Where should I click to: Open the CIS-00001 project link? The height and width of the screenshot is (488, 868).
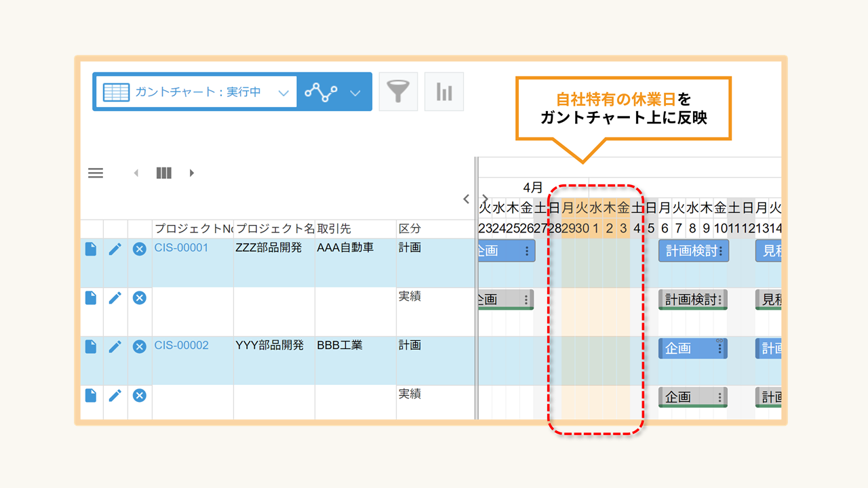tap(181, 248)
